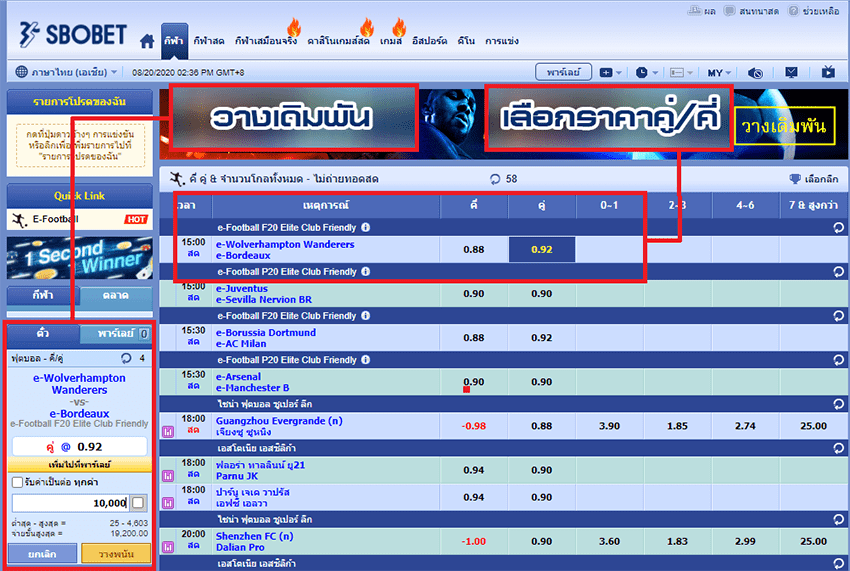Open the e-Juventus team link
Viewport: 850px width, 571px height.
(x=242, y=288)
